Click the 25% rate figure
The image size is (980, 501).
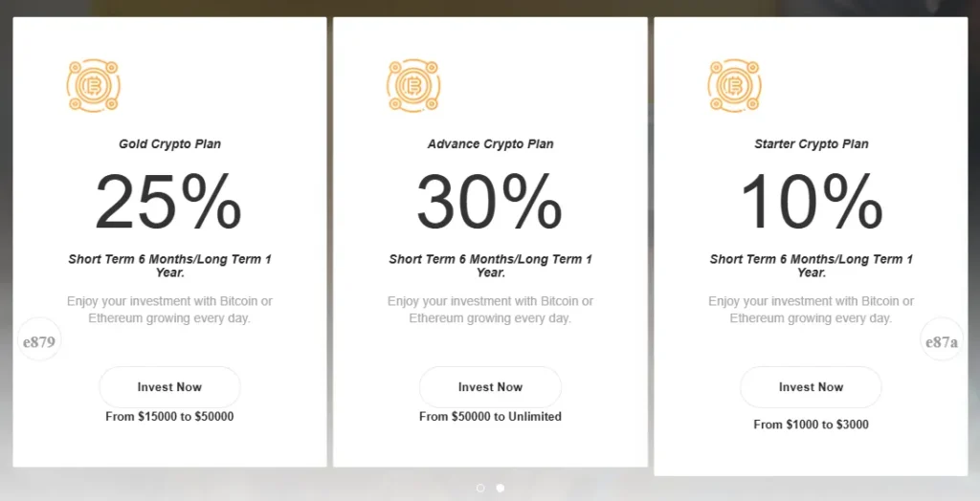168,202
